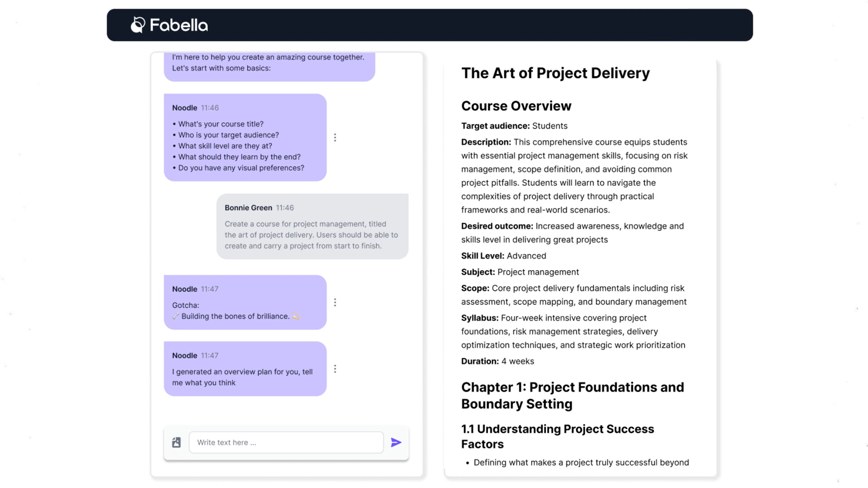868x488 pixels.
Task: Open three-dot menu beside Gotcha message
Action: (x=335, y=302)
